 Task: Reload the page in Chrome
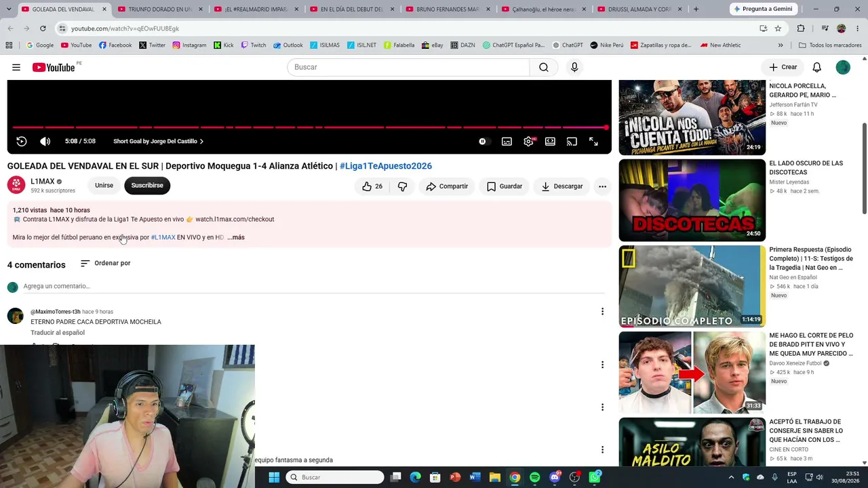43,28
